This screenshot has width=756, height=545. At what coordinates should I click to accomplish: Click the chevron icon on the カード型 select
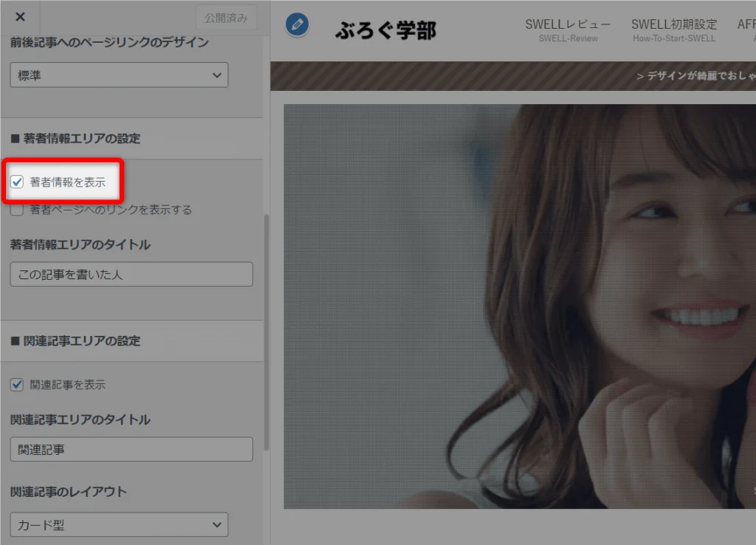217,524
